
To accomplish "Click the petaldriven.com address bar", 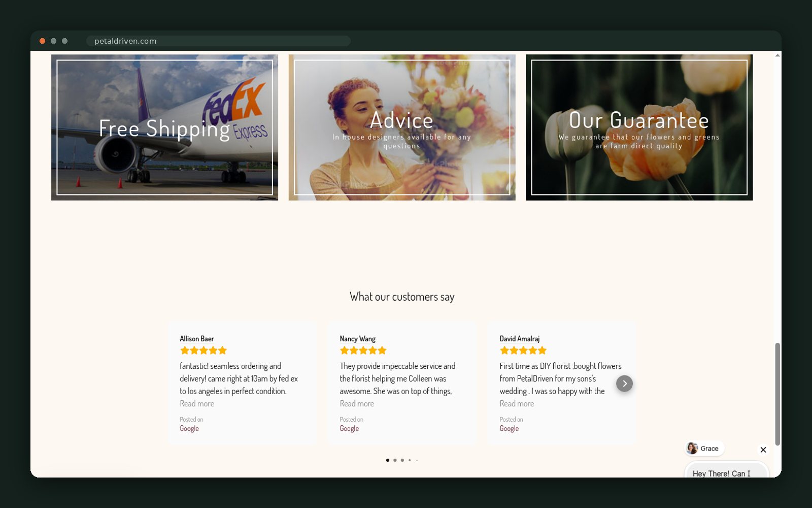I will click(x=218, y=41).
